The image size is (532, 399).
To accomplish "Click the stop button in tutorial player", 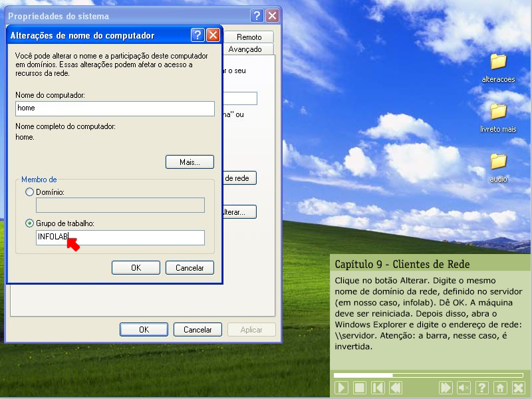I will point(359,388).
